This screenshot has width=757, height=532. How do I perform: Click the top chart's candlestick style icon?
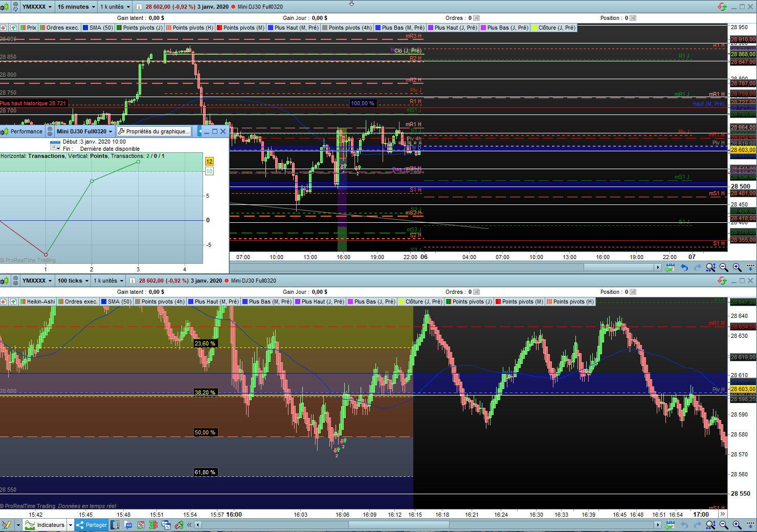pos(5,7)
